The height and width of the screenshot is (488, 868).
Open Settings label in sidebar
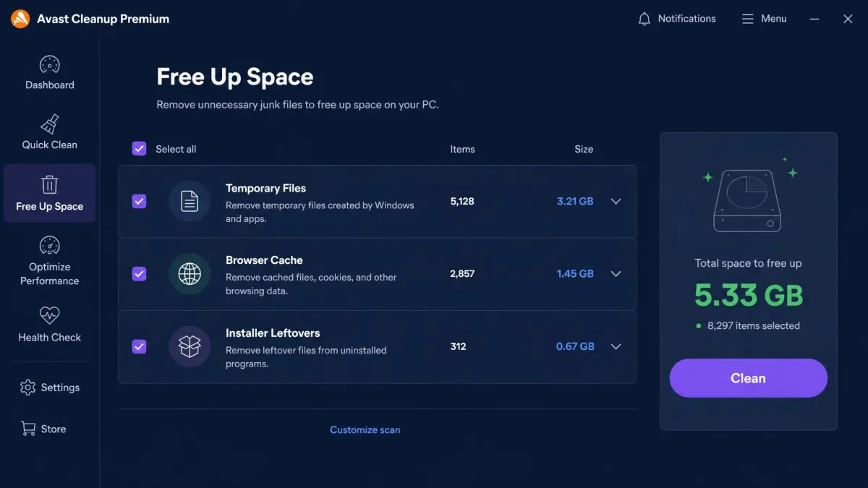[x=60, y=388]
